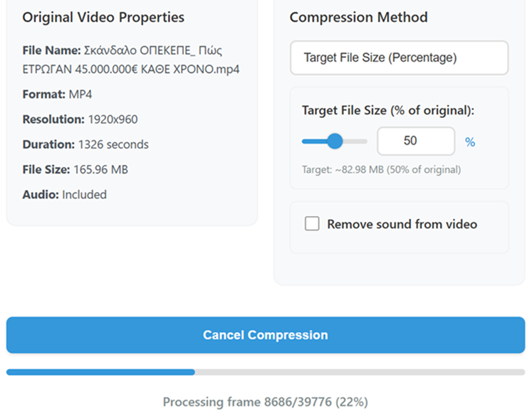Open the Target File Size (Percentage) dropdown
Viewport: 532px width, 414px height.
[399, 58]
